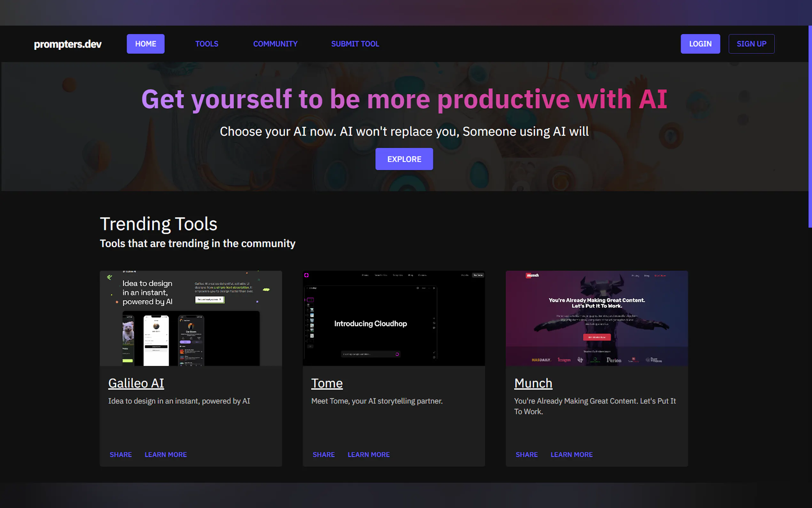This screenshot has width=812, height=508.
Task: Learn more about Galileo AI
Action: 166,455
